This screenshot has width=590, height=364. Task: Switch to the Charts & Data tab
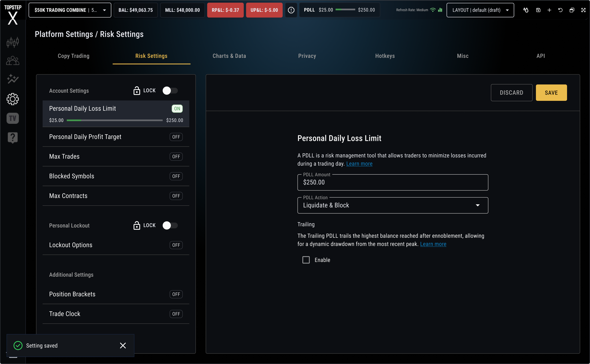pyautogui.click(x=229, y=56)
